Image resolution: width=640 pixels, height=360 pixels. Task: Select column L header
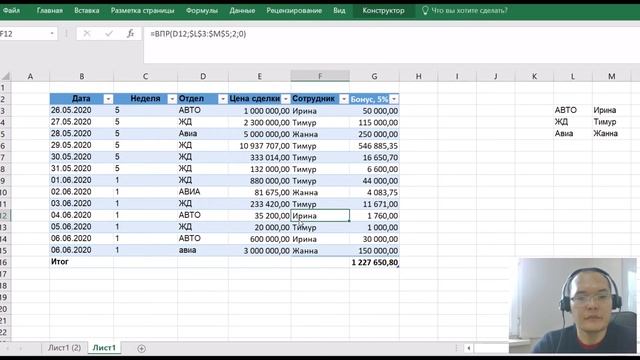tap(573, 76)
